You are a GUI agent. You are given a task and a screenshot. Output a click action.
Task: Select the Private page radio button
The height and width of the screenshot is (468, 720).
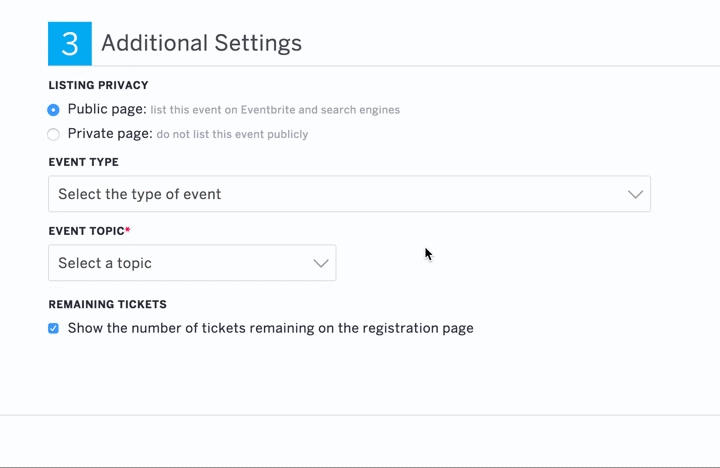point(53,134)
